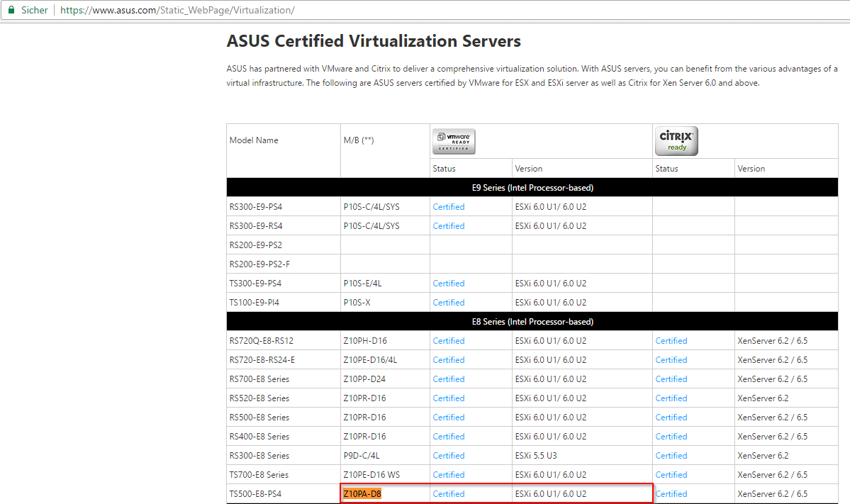Click the green secure lock icon

click(11, 10)
